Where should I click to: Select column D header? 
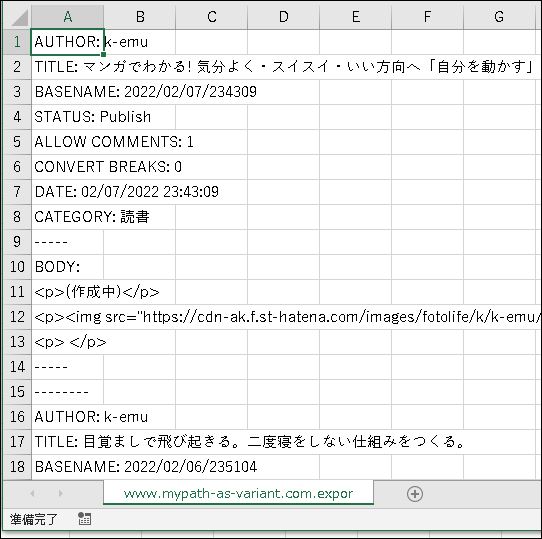(x=283, y=17)
